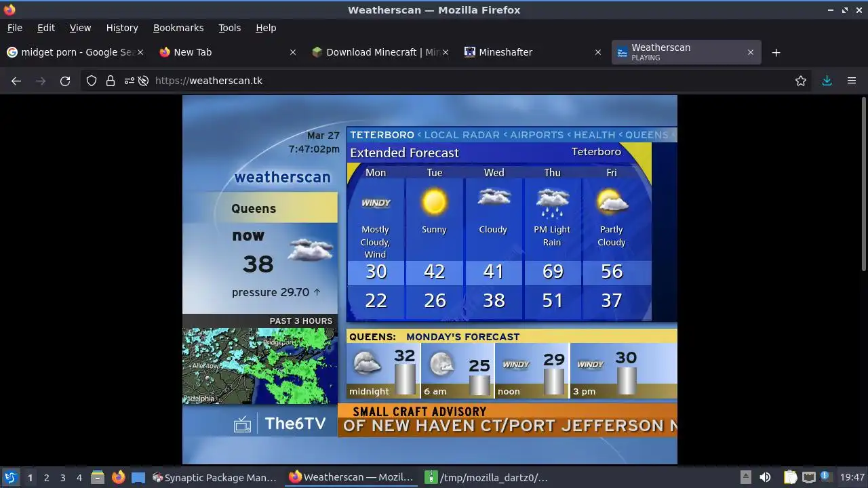Go back with the browser back arrow
Screen dimensions: 868x488
[16, 81]
